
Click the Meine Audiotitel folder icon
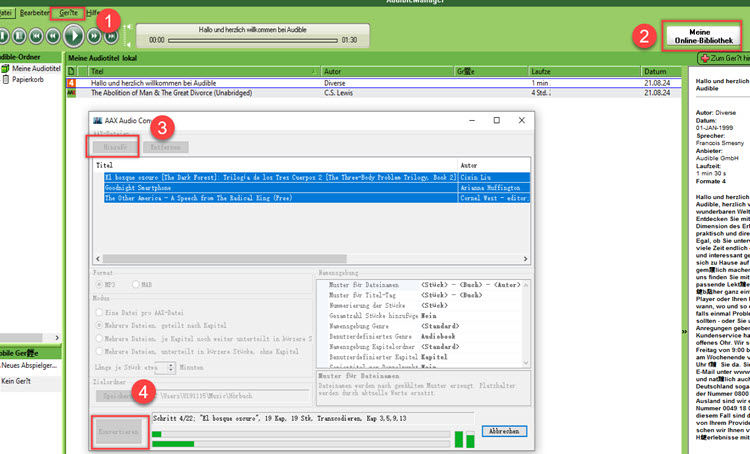click(5, 68)
